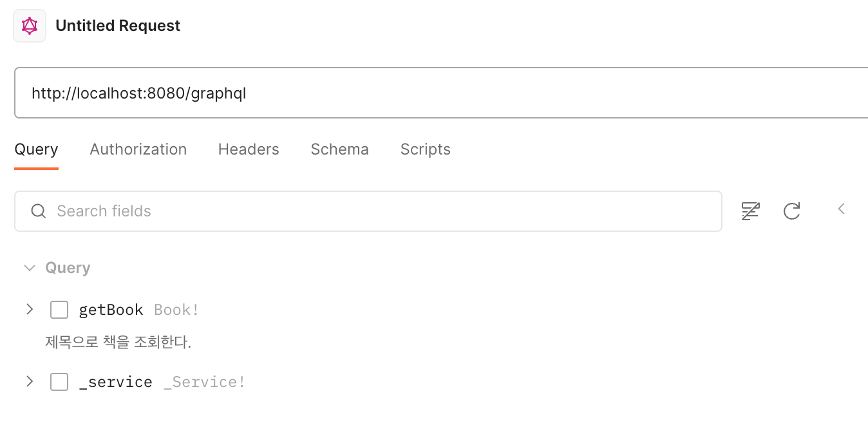Open the Scripts tab
The width and height of the screenshot is (868, 425).
pyautogui.click(x=425, y=149)
